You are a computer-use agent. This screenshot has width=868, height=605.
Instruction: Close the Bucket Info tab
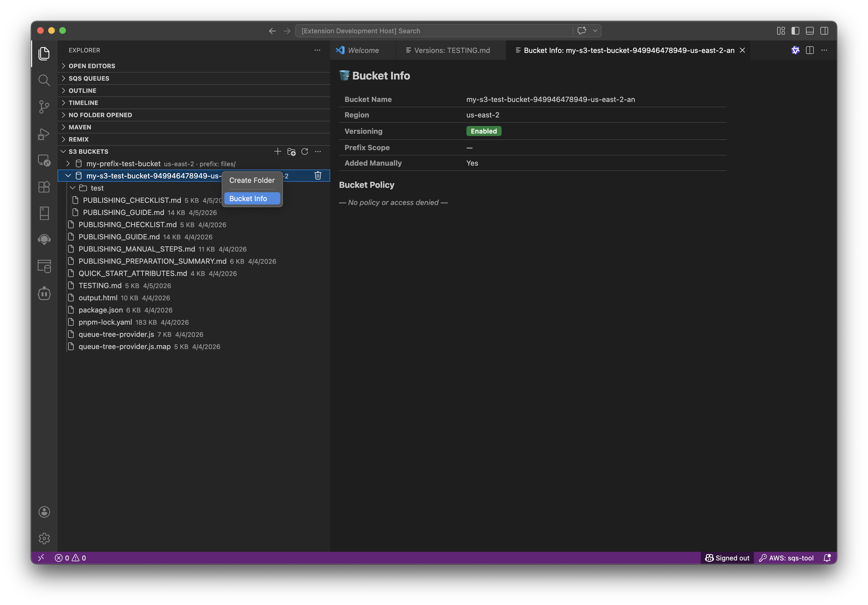coord(743,50)
